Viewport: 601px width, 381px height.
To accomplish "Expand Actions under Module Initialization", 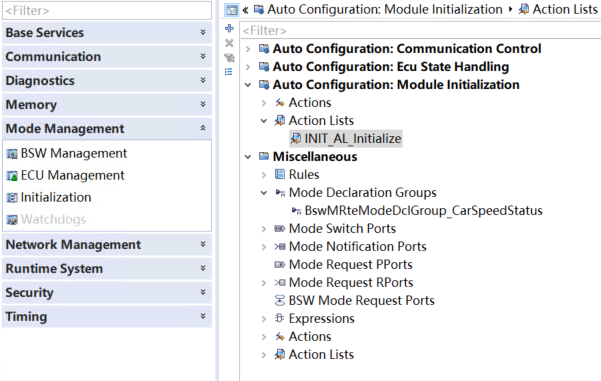I will 264,103.
